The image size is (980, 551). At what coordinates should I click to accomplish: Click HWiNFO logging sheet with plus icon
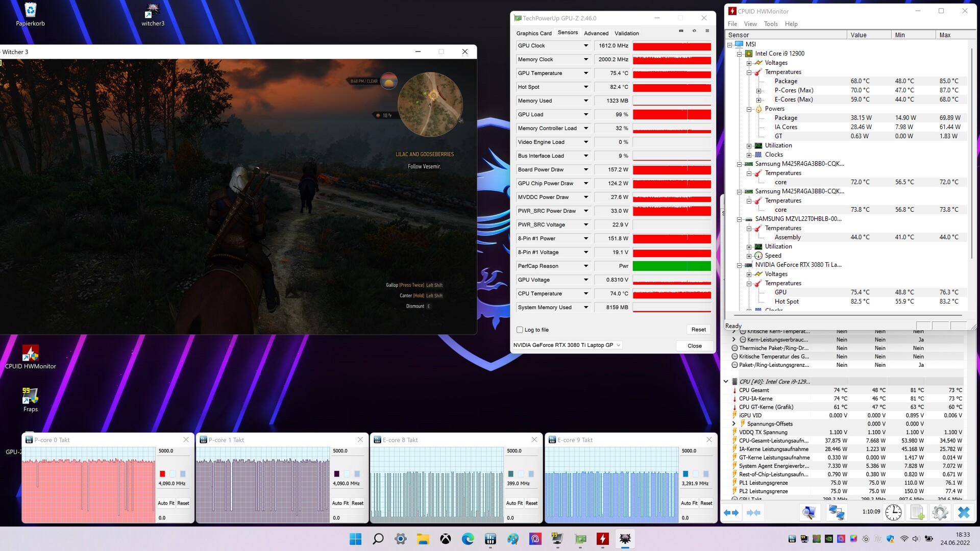(917, 512)
